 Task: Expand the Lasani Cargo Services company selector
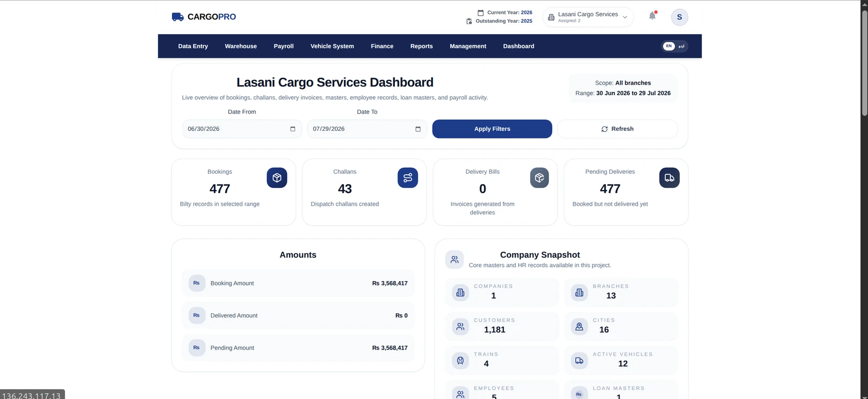pos(588,17)
